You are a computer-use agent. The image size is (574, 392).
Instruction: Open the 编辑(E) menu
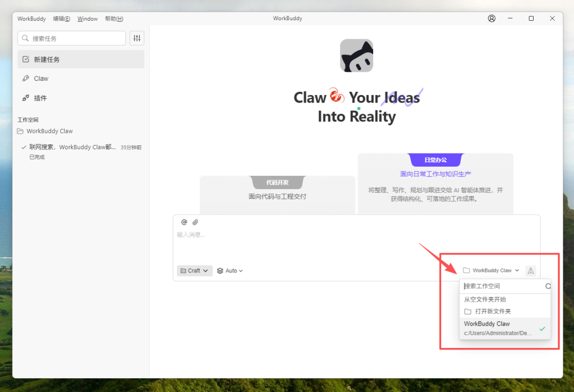point(62,19)
